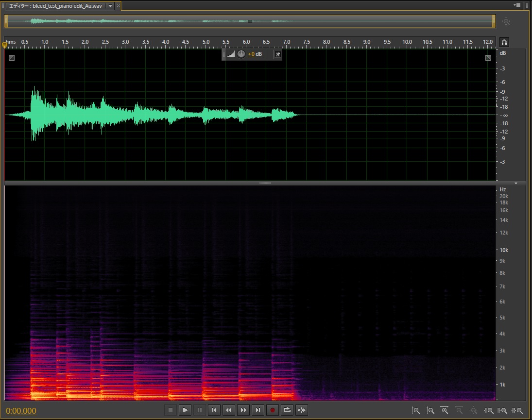Click the Skip Selection button
The image size is (532, 420).
(302, 410)
